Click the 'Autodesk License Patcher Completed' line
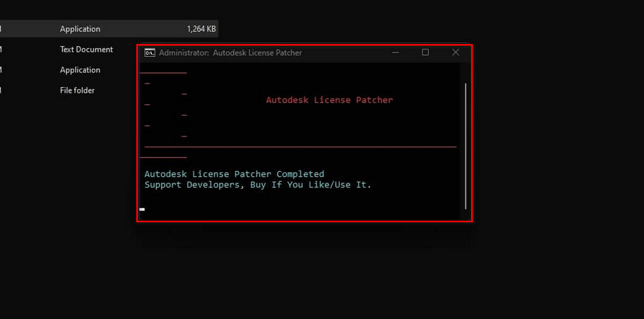The width and height of the screenshot is (644, 319). (234, 174)
